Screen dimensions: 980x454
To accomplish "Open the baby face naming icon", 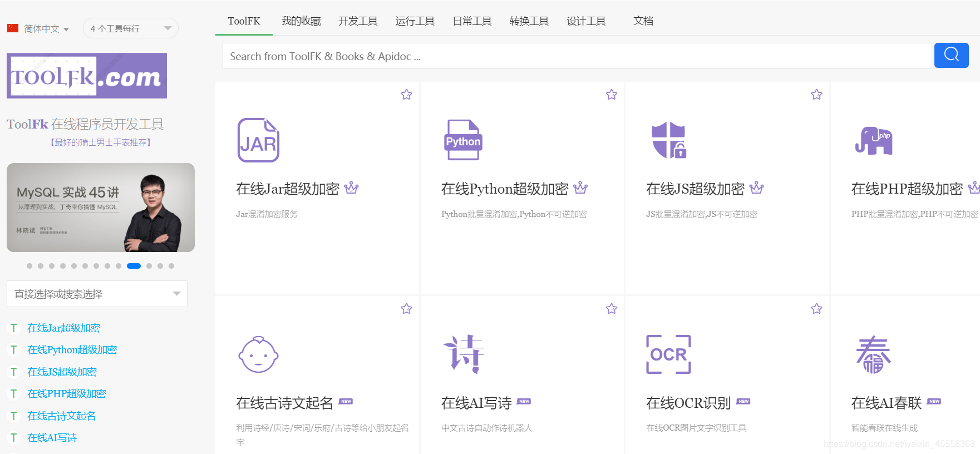I will (258, 354).
